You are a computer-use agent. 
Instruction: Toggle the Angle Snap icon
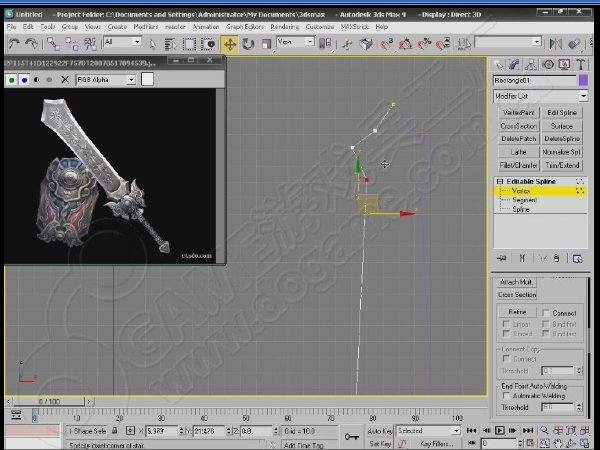coord(405,44)
